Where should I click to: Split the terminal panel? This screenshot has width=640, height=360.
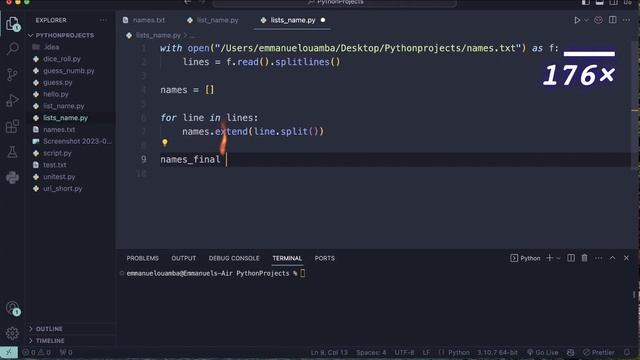click(x=571, y=258)
